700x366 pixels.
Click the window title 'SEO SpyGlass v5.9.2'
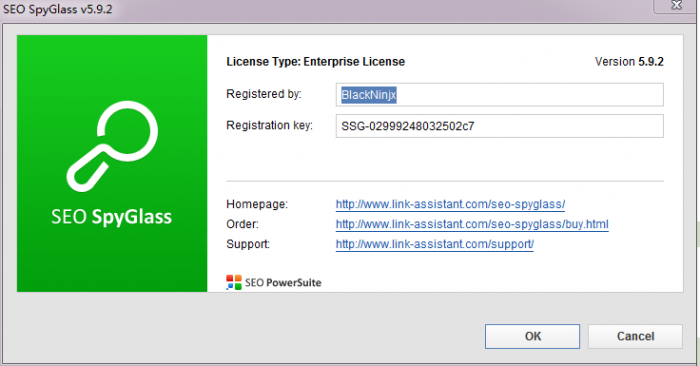tap(58, 9)
